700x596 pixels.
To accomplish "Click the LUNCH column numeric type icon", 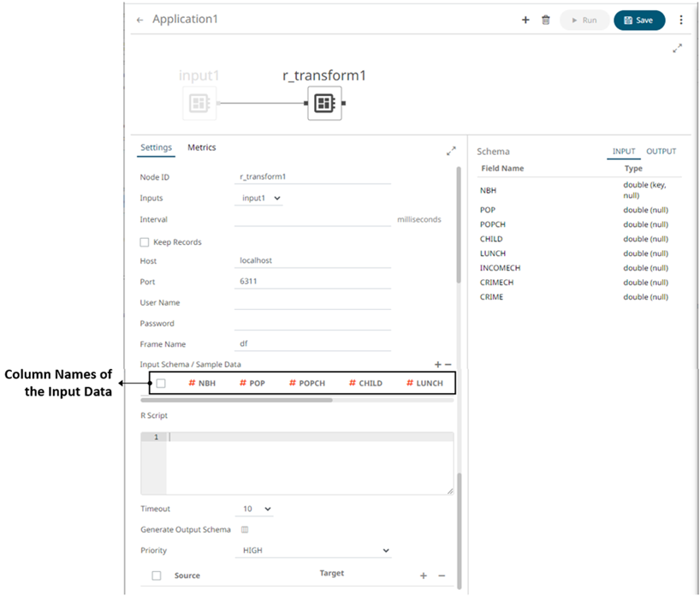I will click(410, 383).
